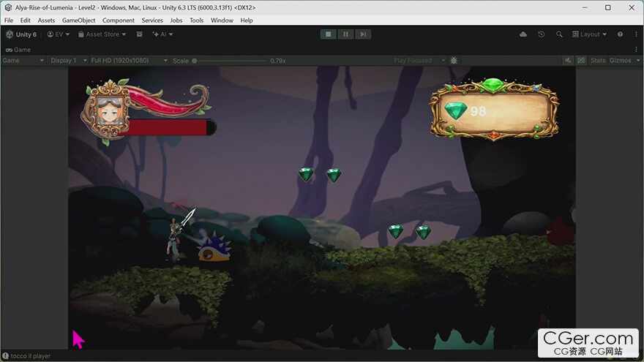Toggle the Game view shortcuts icon
This screenshot has width=644, height=362.
581,60
